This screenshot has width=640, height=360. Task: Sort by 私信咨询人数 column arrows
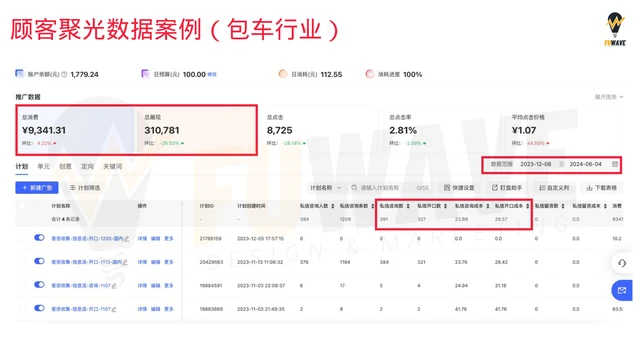(x=333, y=206)
